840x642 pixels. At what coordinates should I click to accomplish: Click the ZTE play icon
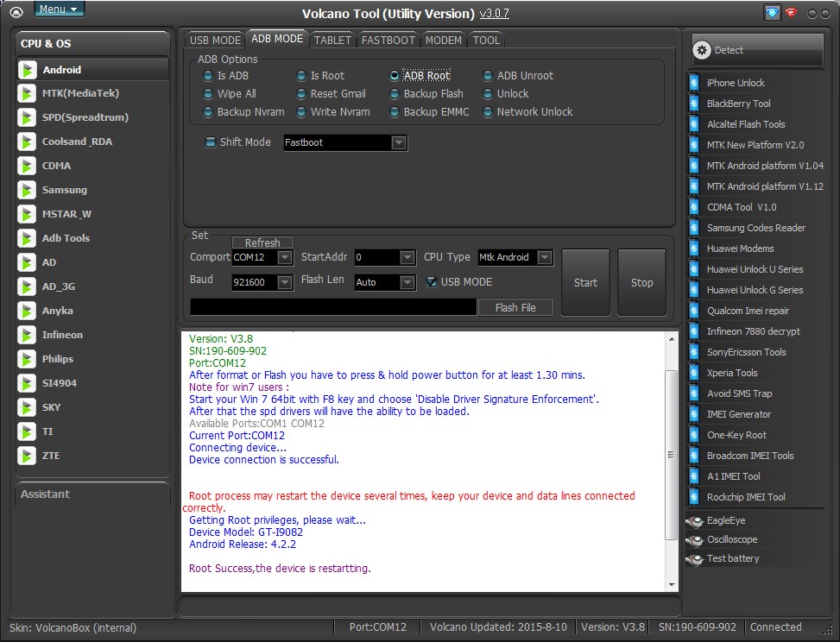pos(27,456)
